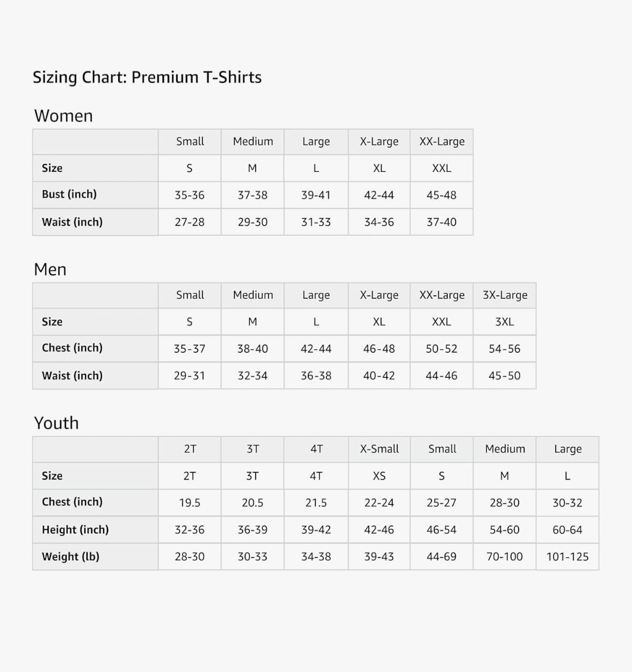
Task: Select the Youth chest value "19.5"
Action: (x=190, y=503)
